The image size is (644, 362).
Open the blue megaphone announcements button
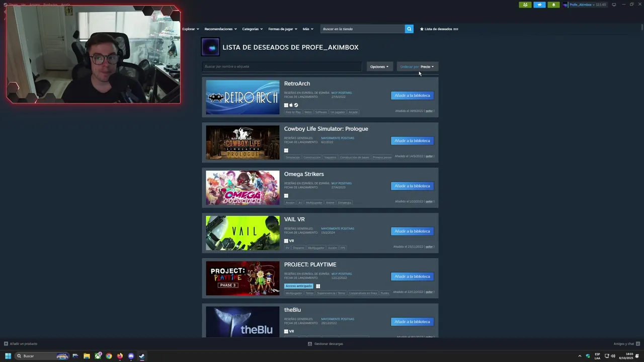click(539, 5)
